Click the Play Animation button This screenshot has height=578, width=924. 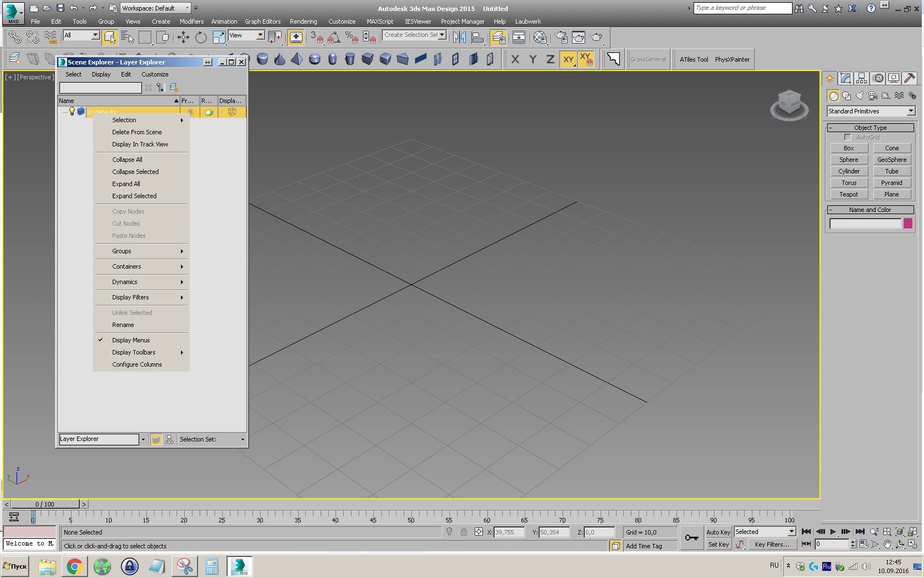tap(833, 532)
